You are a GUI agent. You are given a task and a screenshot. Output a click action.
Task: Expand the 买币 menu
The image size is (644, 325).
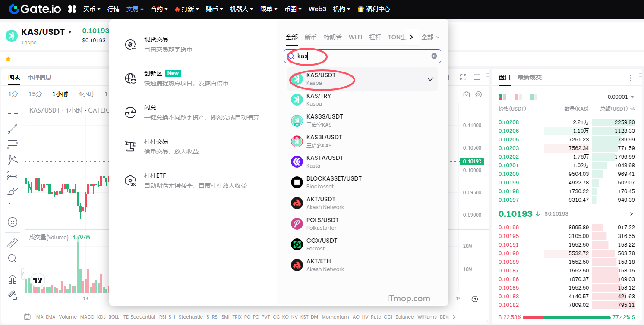pos(92,9)
